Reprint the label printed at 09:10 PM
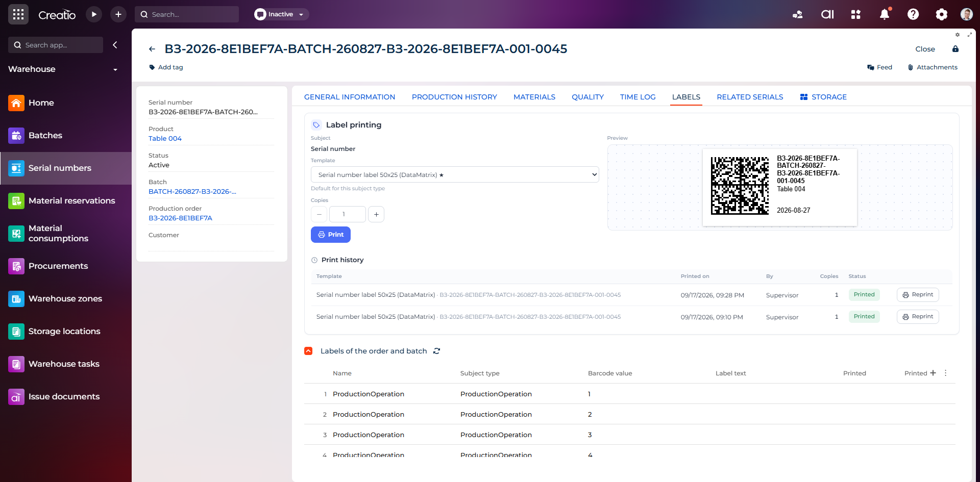The height and width of the screenshot is (482, 980). pyautogui.click(x=918, y=317)
